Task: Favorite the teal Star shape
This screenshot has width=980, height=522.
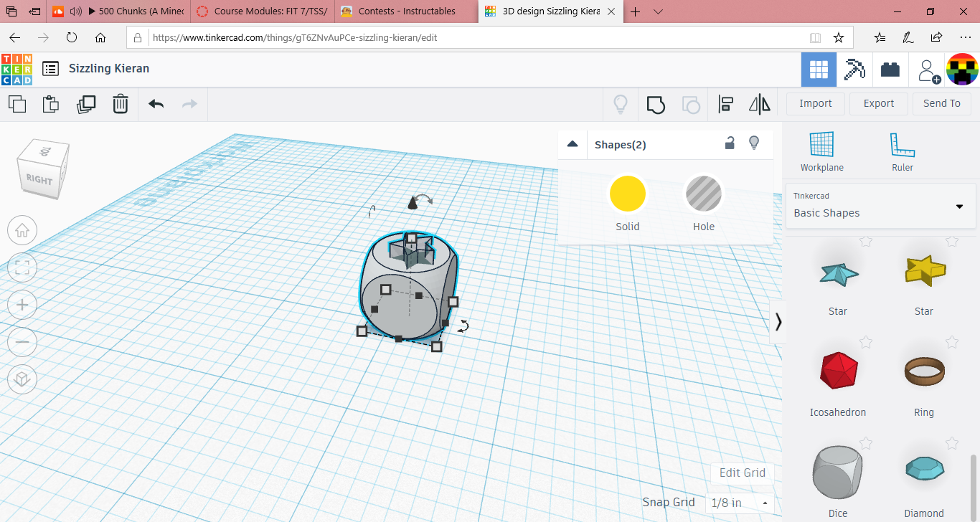Action: click(866, 242)
